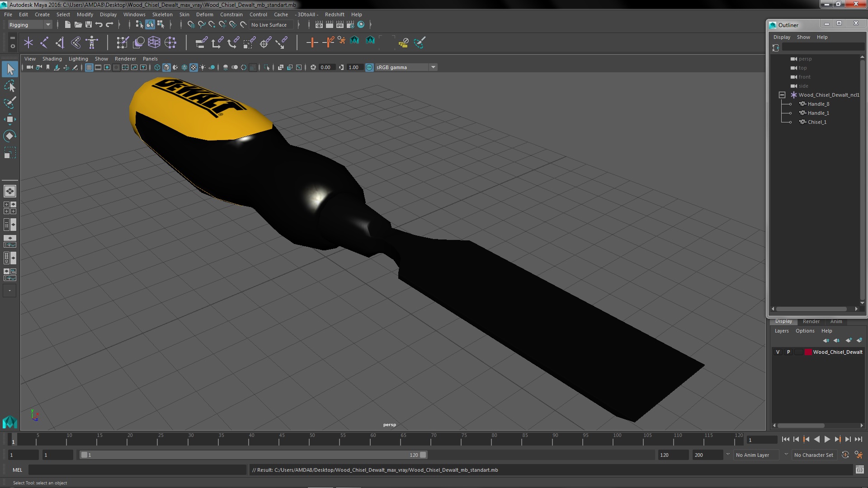
Task: Click the Create Lattice shelf icon
Action: (154, 42)
